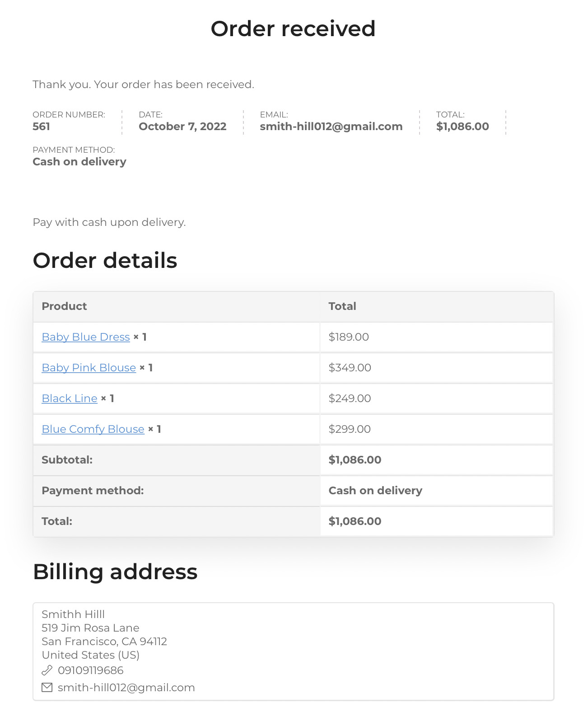Image resolution: width=588 pixels, height=712 pixels.
Task: Click the billing phone number 09109119686
Action: tap(91, 670)
